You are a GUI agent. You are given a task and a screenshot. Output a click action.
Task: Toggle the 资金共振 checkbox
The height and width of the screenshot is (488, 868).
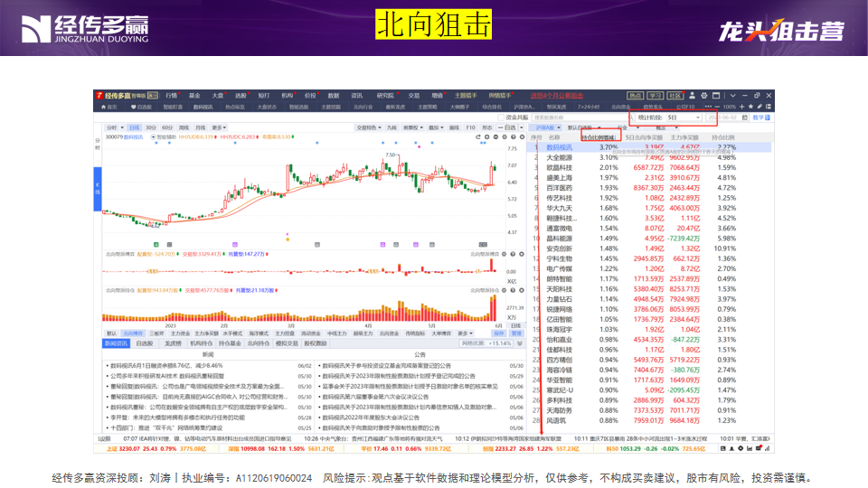(x=500, y=117)
